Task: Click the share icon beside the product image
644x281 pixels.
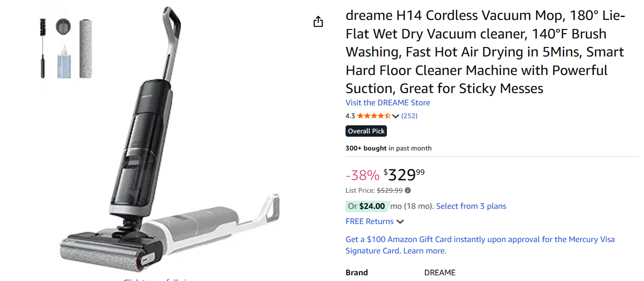Action: coord(318,22)
